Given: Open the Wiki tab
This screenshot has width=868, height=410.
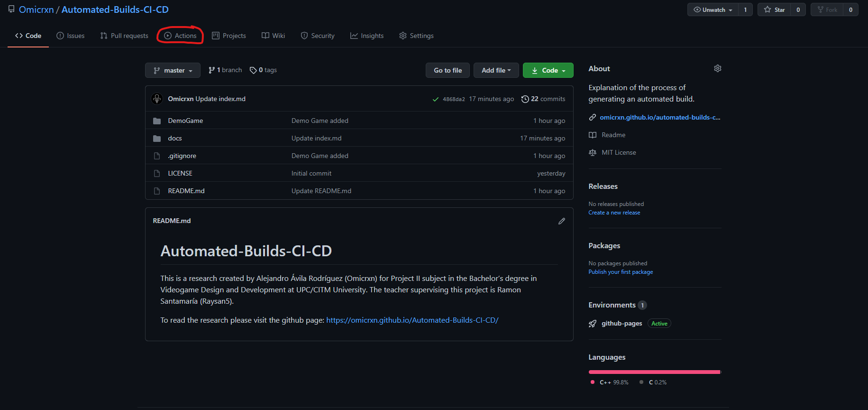Looking at the screenshot, I should coord(273,36).
